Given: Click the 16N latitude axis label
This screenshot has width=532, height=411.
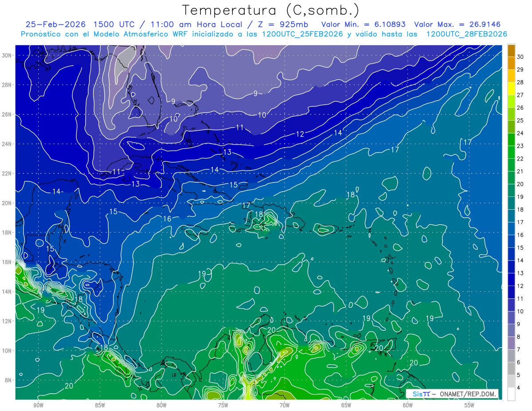Looking at the screenshot, I should (7, 262).
